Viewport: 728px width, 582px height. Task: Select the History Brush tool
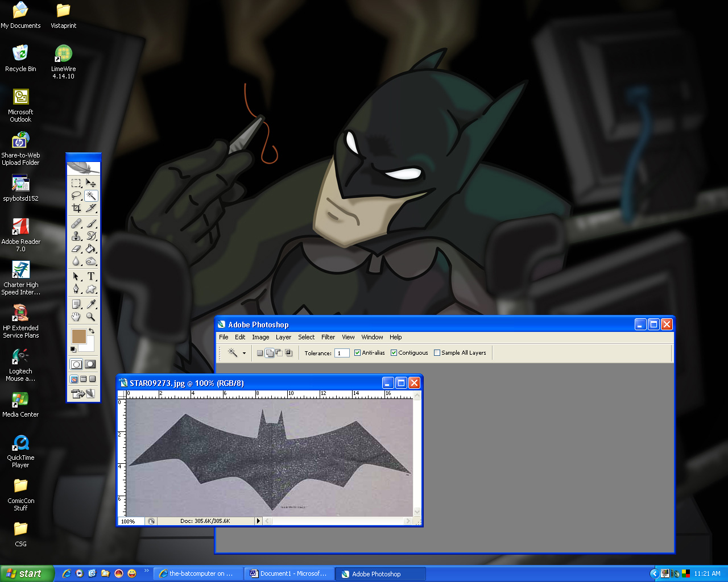pos(91,236)
